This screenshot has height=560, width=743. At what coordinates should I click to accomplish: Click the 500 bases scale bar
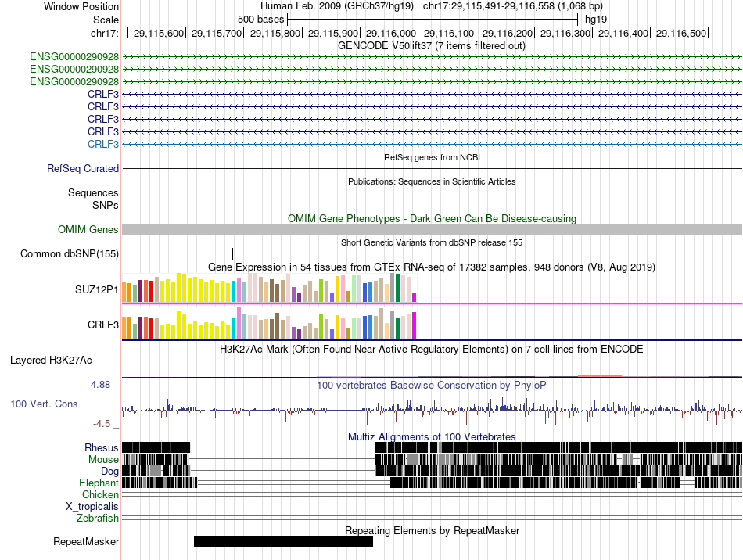pos(433,20)
